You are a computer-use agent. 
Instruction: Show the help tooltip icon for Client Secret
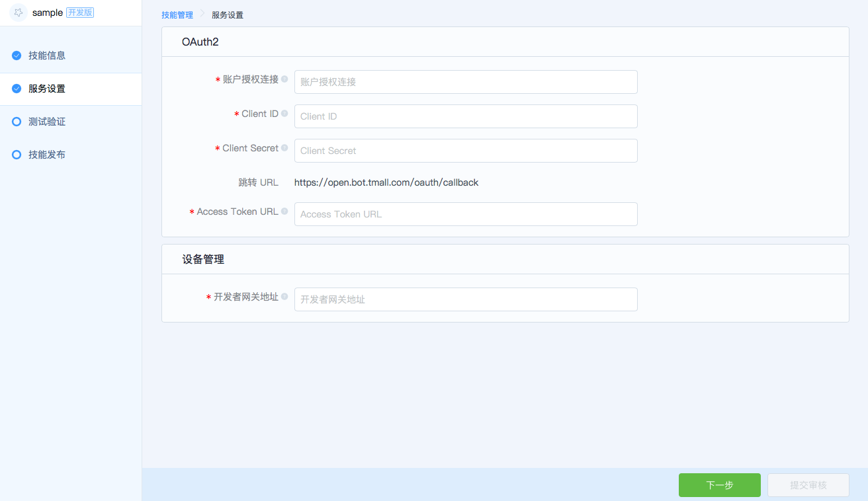tap(284, 147)
